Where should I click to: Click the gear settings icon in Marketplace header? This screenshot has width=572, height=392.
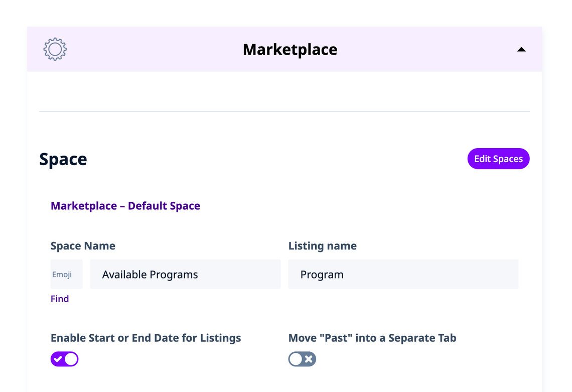55,49
